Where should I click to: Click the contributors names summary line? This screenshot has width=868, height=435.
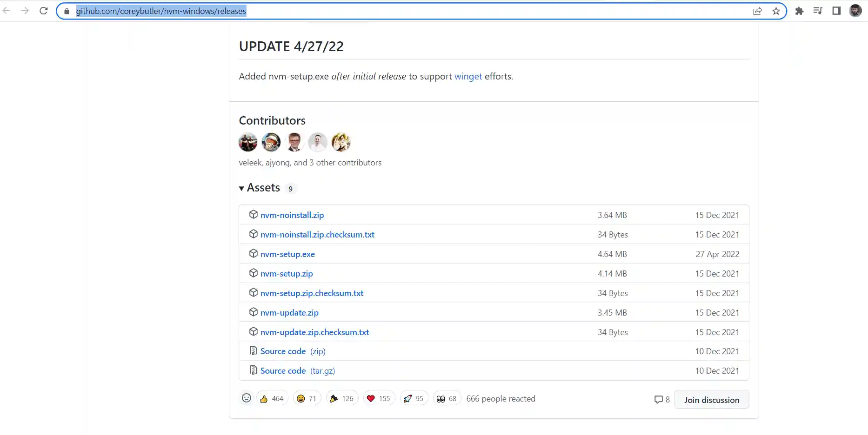[x=310, y=163]
